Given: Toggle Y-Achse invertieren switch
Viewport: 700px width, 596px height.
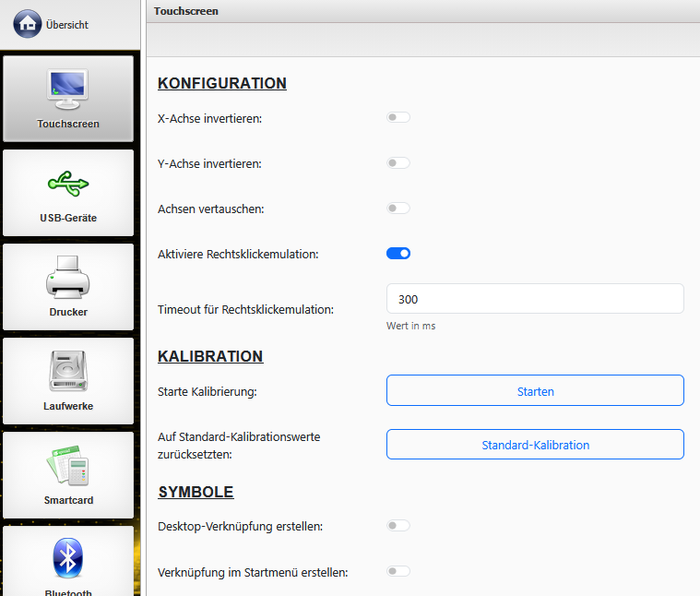Looking at the screenshot, I should click(397, 163).
